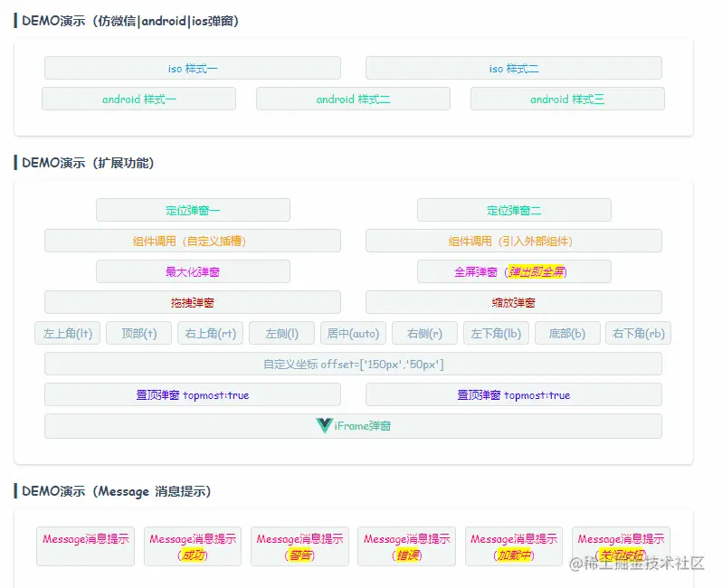Open 定位弹窗一 demo
The image size is (722, 588).
tap(193, 210)
